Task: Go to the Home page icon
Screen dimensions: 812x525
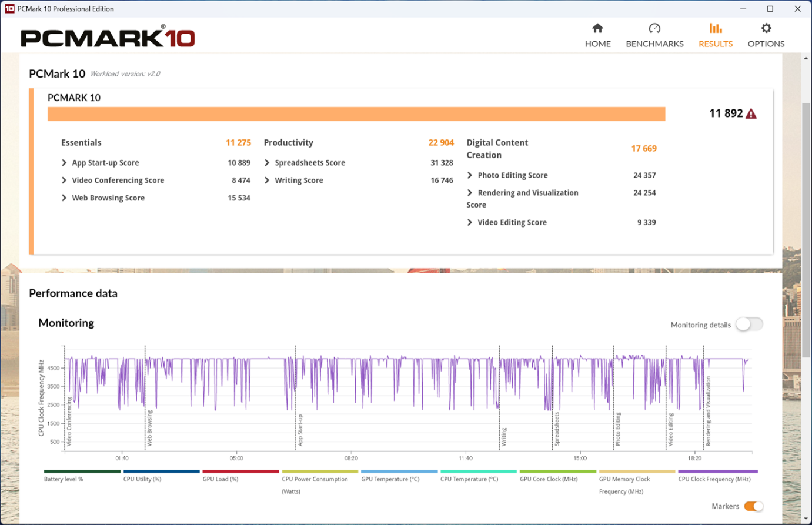Action: [597, 28]
